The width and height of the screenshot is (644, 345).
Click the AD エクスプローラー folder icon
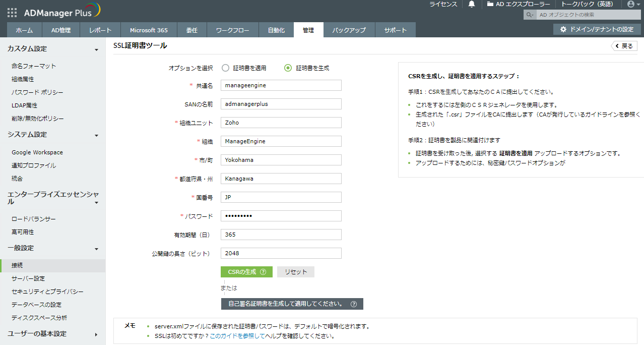click(x=490, y=4)
